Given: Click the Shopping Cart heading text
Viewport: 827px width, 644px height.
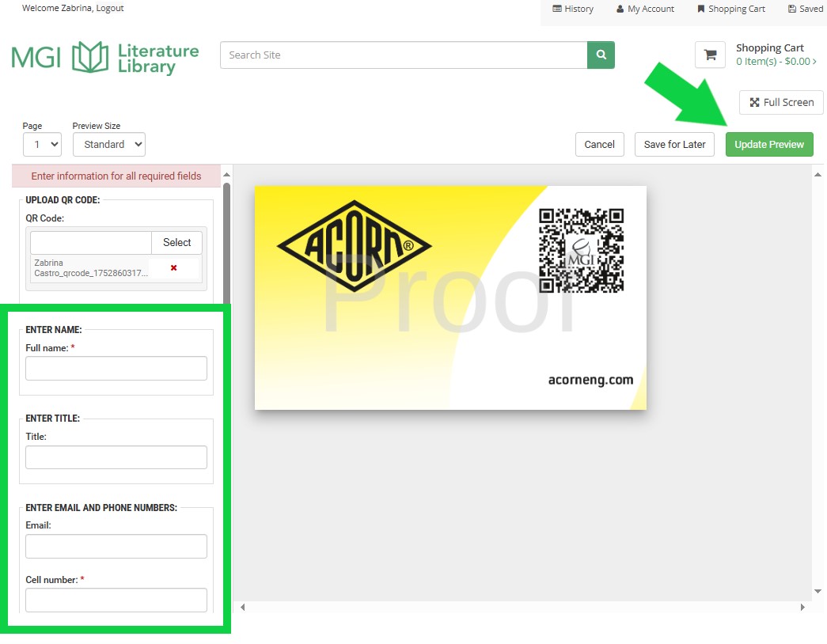Looking at the screenshot, I should pos(770,48).
